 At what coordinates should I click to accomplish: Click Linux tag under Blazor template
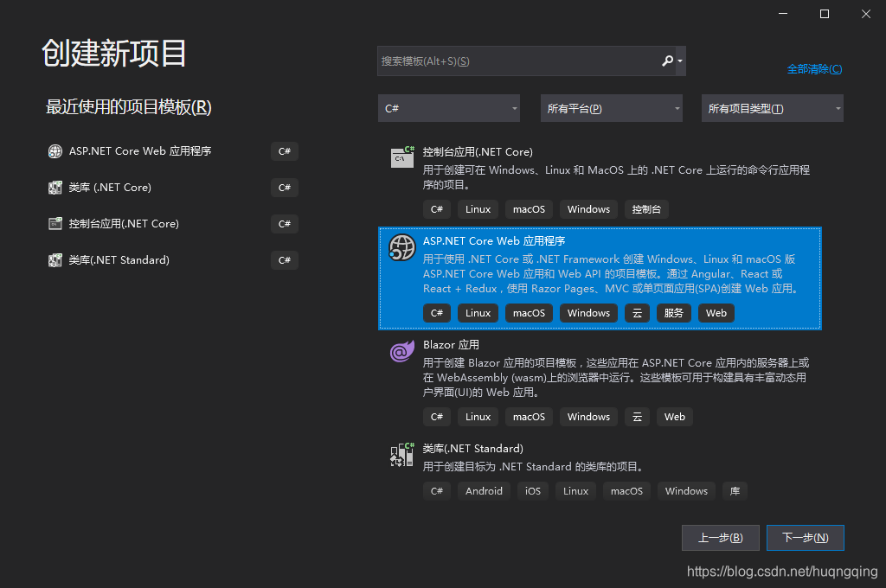coord(478,417)
